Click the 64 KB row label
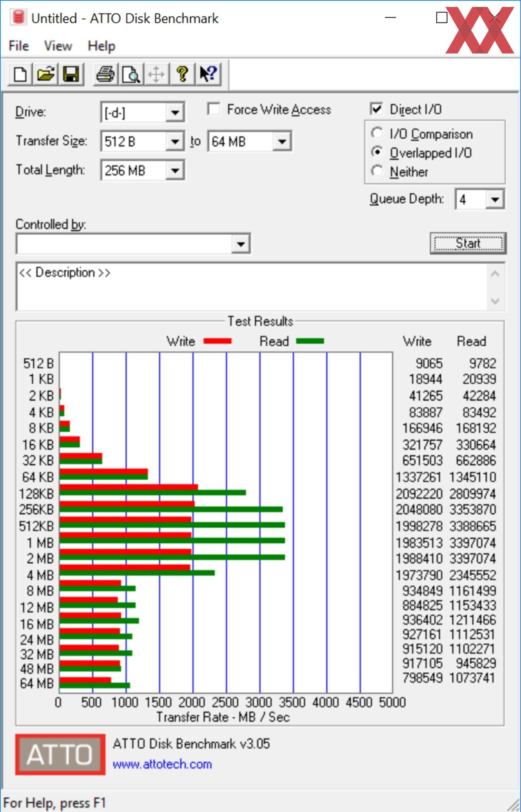 38,477
